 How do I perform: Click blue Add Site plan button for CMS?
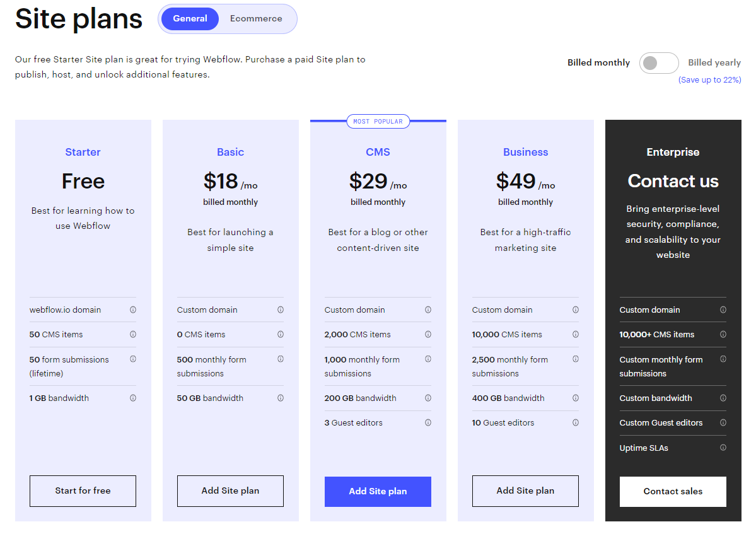pyautogui.click(x=378, y=491)
